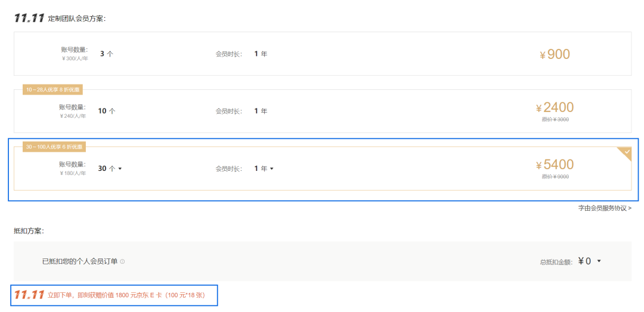644x312 pixels.
Task: Click the orange 11.11 logo beside 立即下单
Action: coord(29,295)
